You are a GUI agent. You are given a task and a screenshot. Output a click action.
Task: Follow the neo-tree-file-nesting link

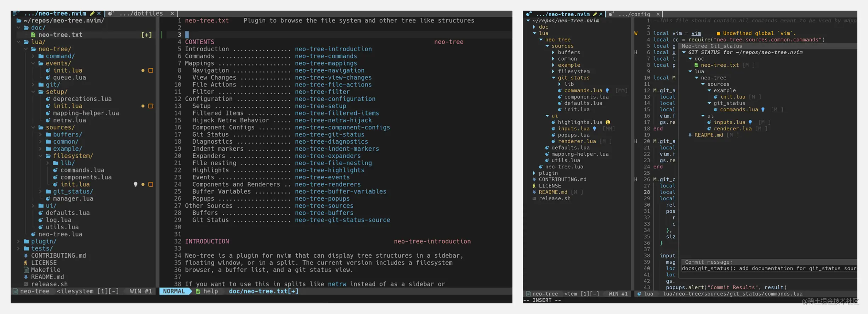tap(333, 163)
